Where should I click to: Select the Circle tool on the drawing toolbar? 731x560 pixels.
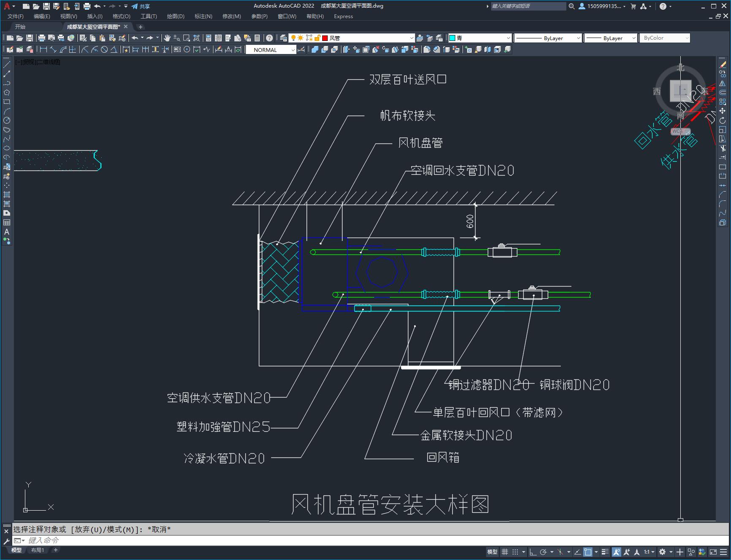click(x=6, y=120)
